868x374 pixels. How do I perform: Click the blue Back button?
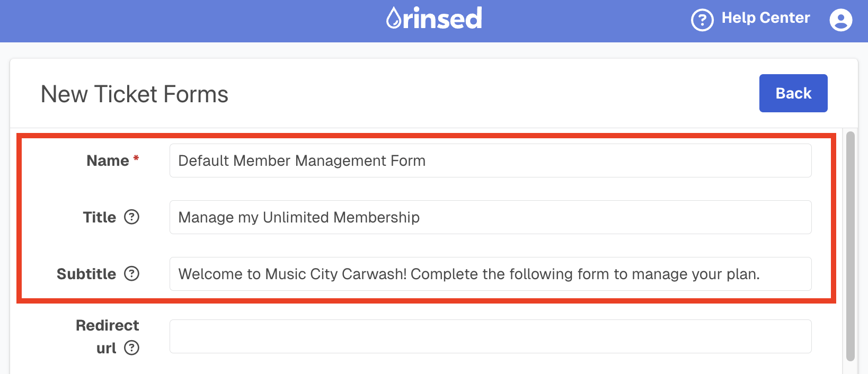[793, 93]
